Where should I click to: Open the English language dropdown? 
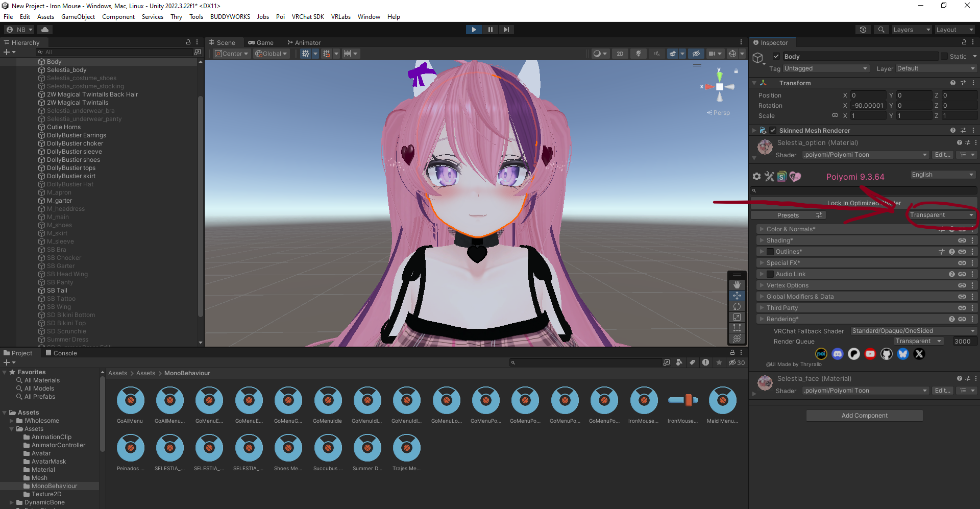[x=943, y=175]
